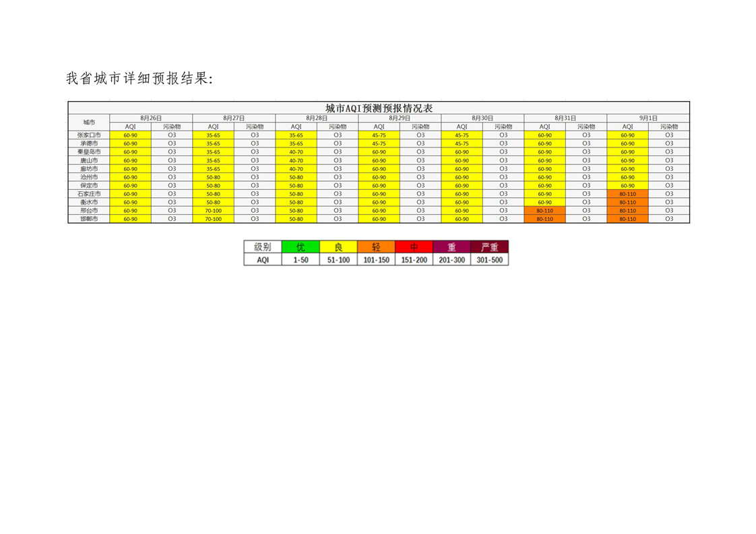Select 邢台市 orange AQI cell for 8月31日

[544, 210]
